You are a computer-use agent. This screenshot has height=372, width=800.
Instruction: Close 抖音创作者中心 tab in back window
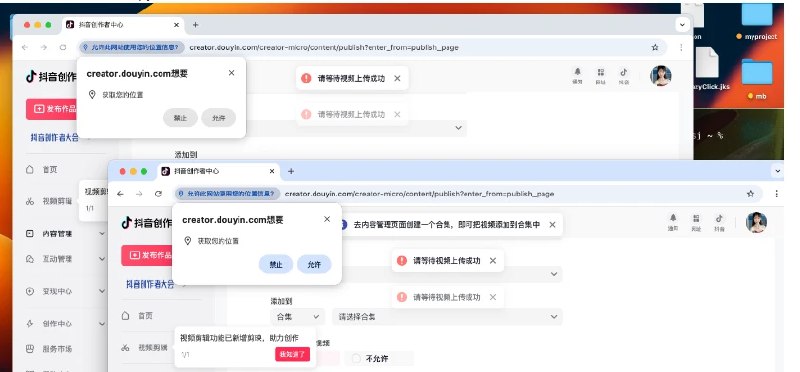pos(177,25)
